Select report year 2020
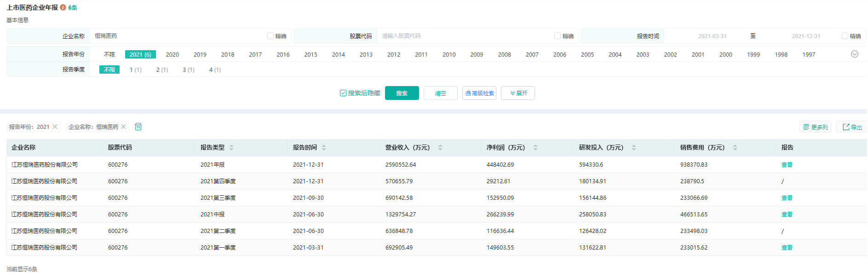The width and height of the screenshot is (868, 273). pos(172,55)
